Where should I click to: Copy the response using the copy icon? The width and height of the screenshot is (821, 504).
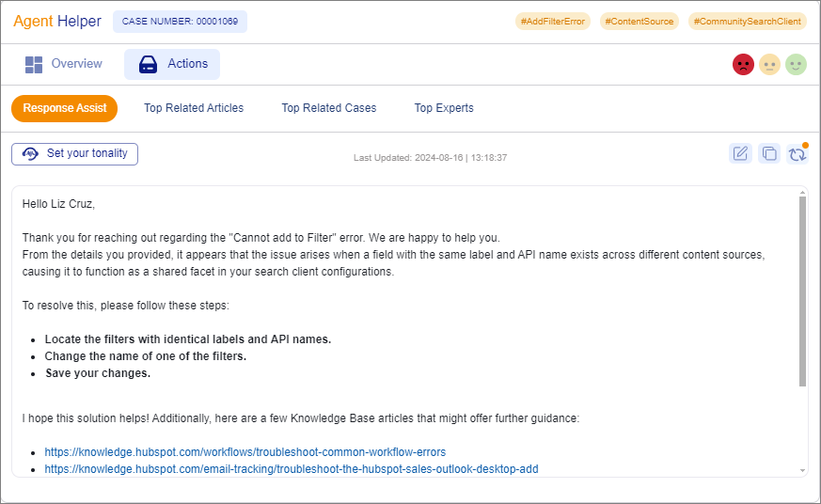tap(769, 154)
